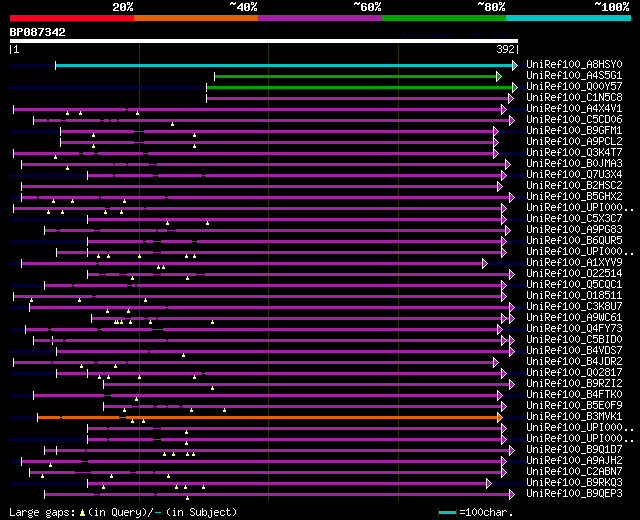This screenshot has width=640, height=520.
Task: Click the white query sequence bar
Action: 264,41
